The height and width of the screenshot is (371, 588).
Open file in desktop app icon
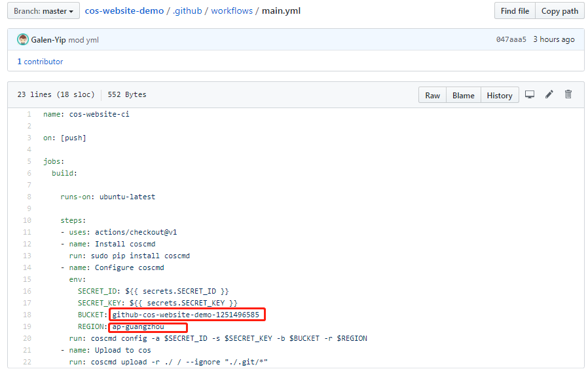pyautogui.click(x=530, y=94)
